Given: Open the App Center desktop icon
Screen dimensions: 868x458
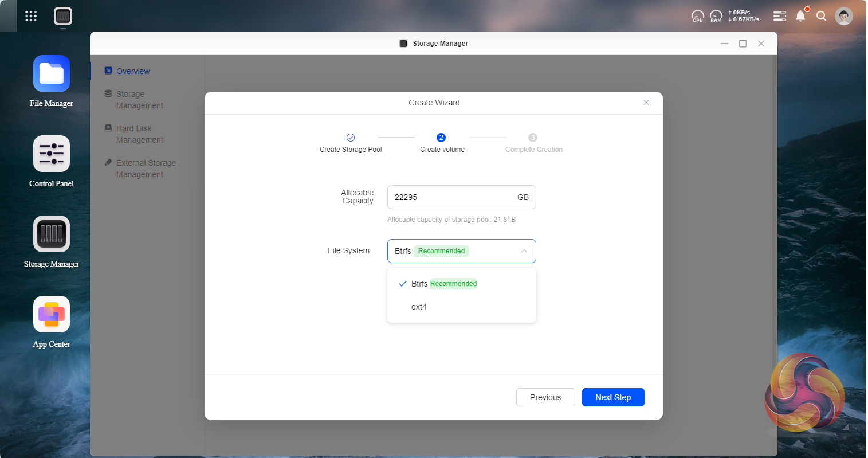Looking at the screenshot, I should (x=52, y=315).
